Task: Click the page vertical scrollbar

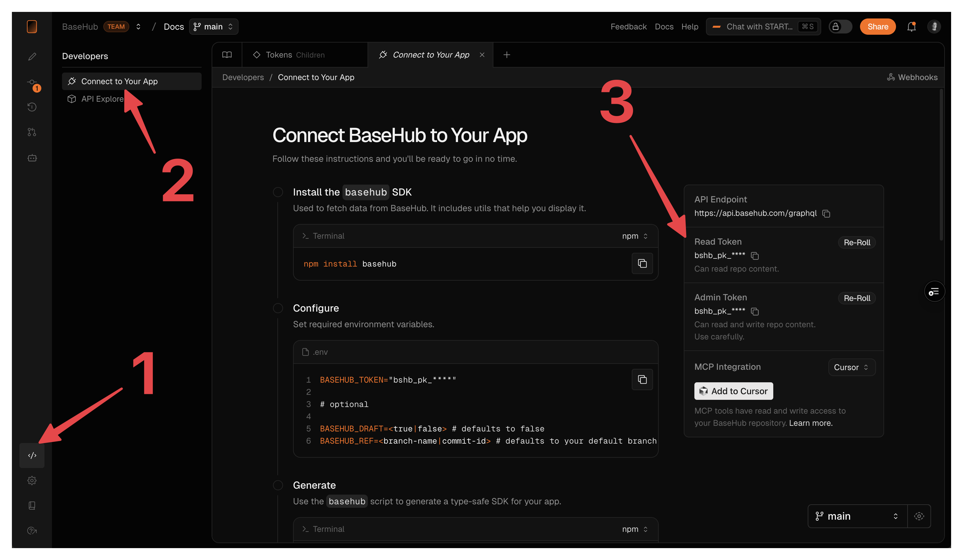Action: coord(941,165)
